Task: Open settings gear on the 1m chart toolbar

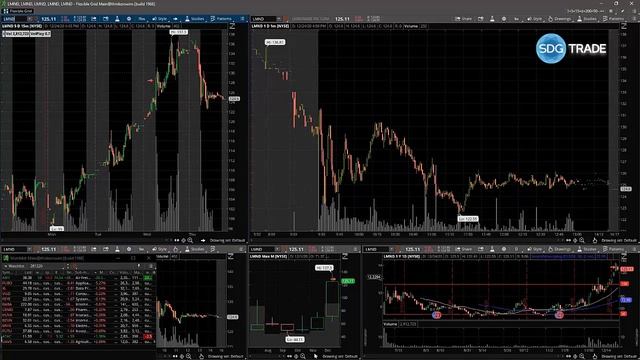Action: (504, 19)
